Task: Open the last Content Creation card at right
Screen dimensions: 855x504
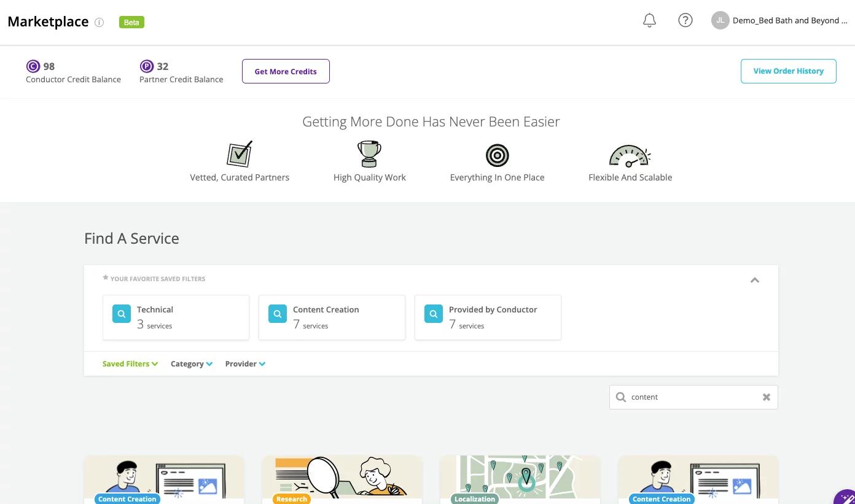Action: (698, 479)
